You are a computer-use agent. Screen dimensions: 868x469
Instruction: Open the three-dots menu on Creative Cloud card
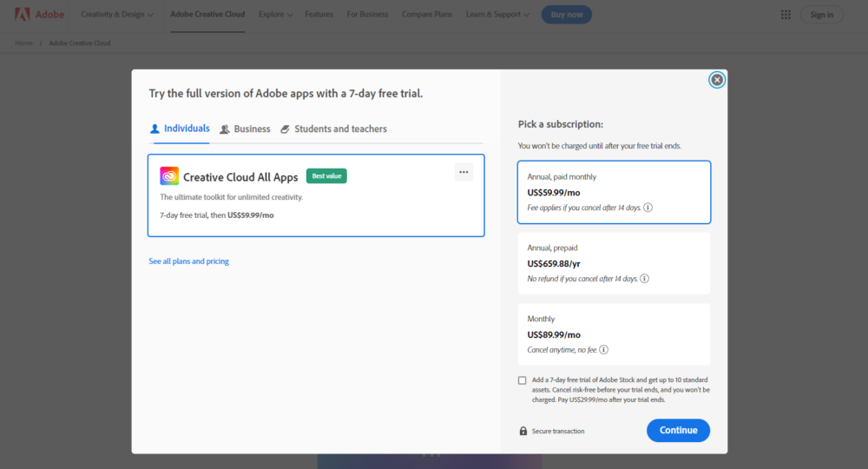(x=464, y=172)
